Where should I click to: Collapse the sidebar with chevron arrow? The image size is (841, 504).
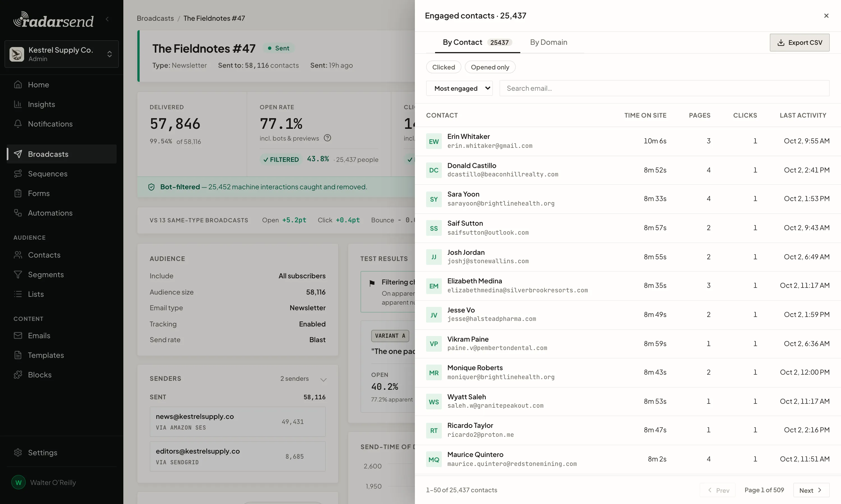click(107, 19)
